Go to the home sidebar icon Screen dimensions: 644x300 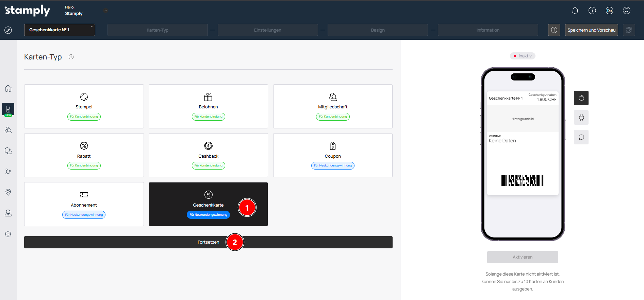pyautogui.click(x=8, y=88)
